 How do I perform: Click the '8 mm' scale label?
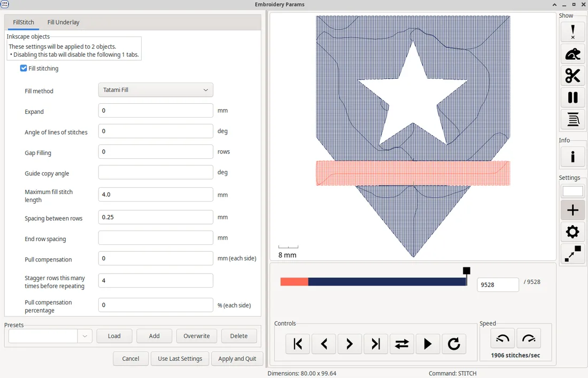click(287, 255)
